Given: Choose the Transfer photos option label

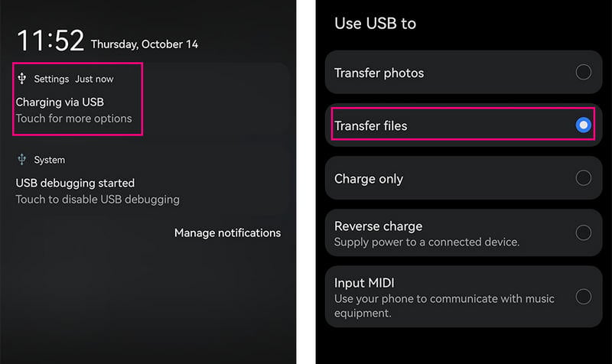Looking at the screenshot, I should (379, 73).
